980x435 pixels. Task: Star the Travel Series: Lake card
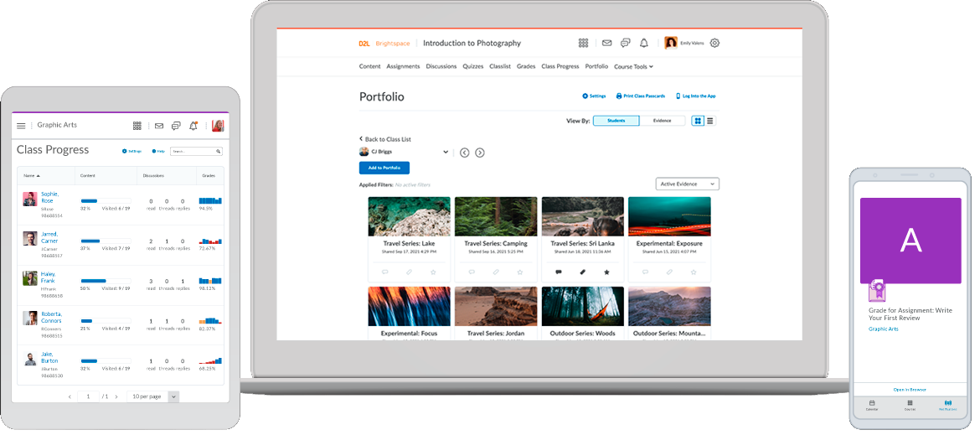[x=432, y=272]
